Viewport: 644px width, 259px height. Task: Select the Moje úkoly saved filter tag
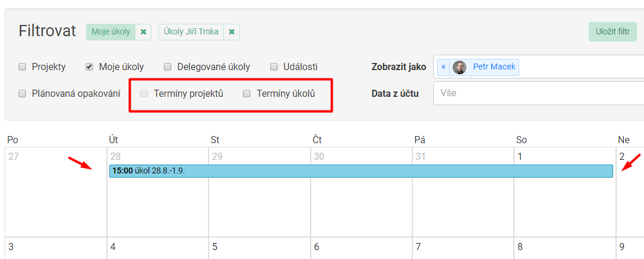111,32
